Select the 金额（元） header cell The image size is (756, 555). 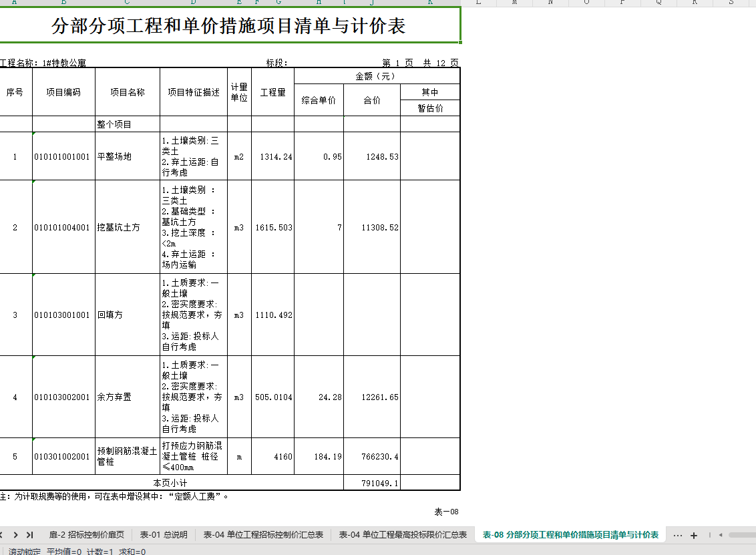tap(377, 76)
